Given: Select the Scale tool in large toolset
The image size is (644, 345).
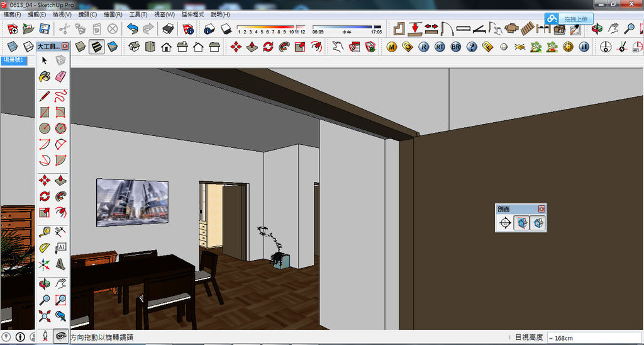Looking at the screenshot, I should pos(45,212).
